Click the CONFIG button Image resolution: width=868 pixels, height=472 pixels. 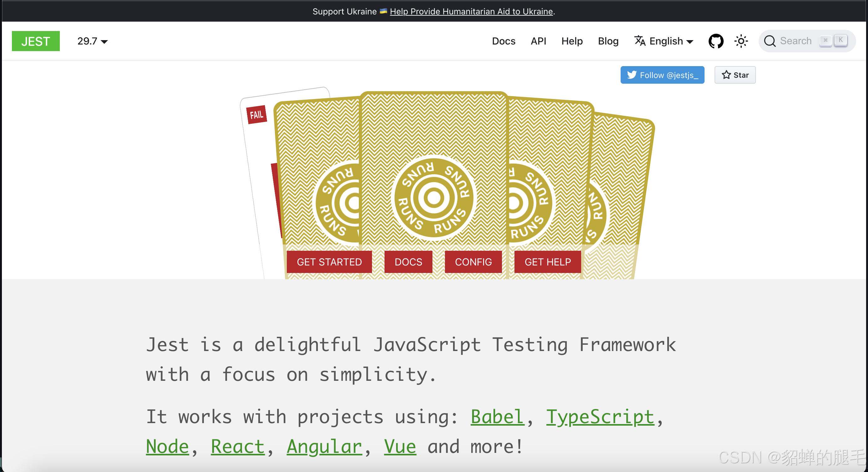(x=473, y=262)
